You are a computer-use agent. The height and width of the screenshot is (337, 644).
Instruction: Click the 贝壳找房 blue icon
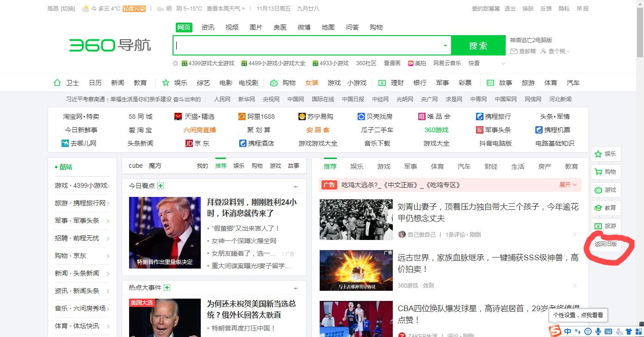361,116
